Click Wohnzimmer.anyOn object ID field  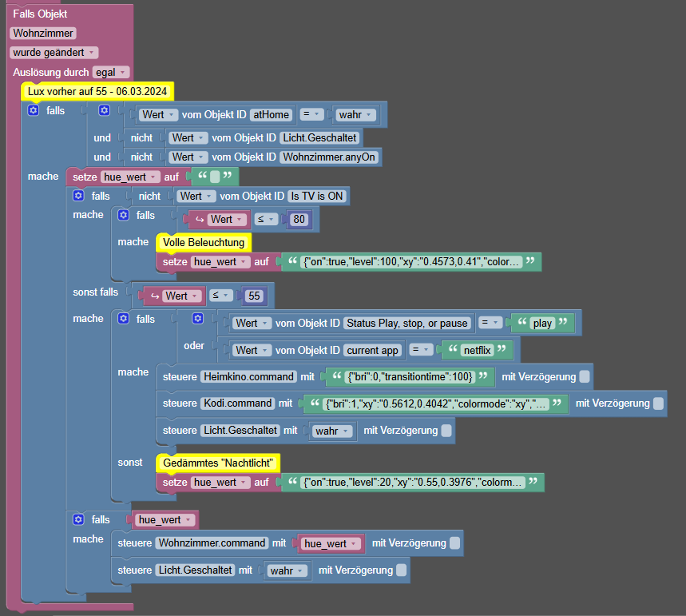(328, 157)
